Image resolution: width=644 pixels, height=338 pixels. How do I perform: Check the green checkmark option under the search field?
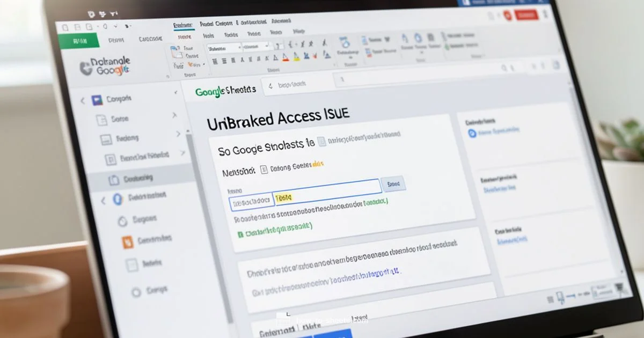(x=241, y=234)
